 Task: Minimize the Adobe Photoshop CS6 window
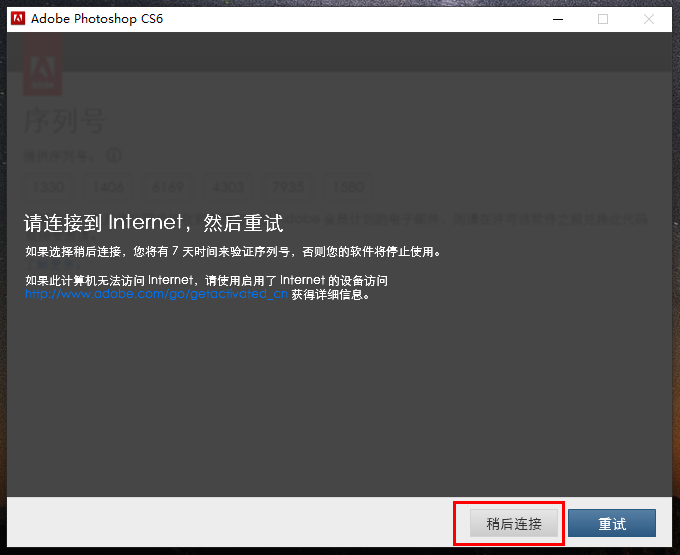[558, 19]
